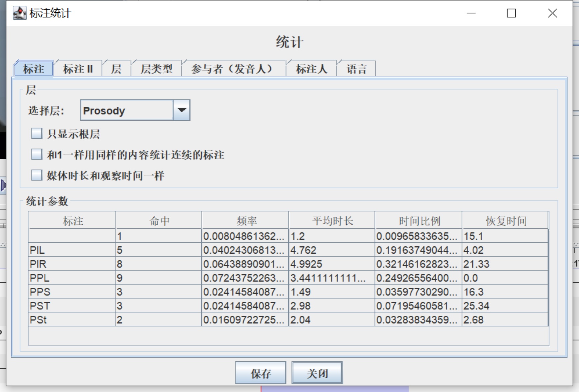Image resolution: width=579 pixels, height=392 pixels.
Task: Go to the 语言 tab
Action: [357, 69]
